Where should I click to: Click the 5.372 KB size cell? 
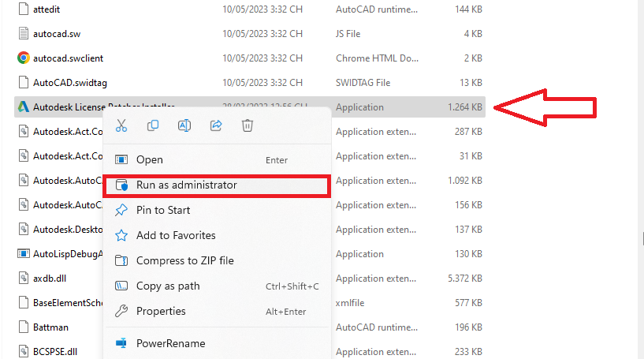(465, 279)
